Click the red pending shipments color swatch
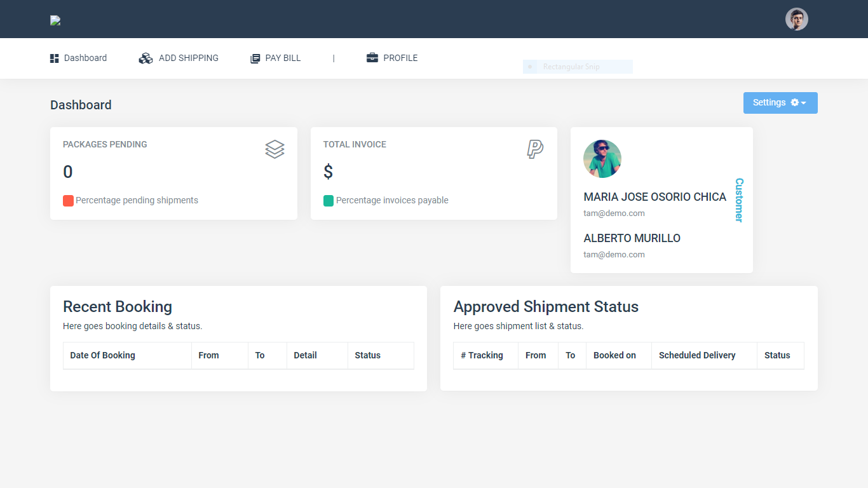868x488 pixels. click(69, 201)
